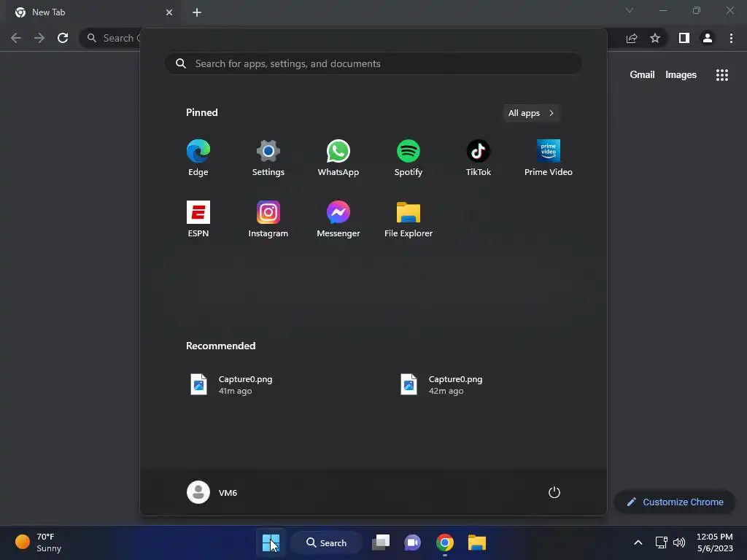Open the Chat icon on taskbar

413,542
